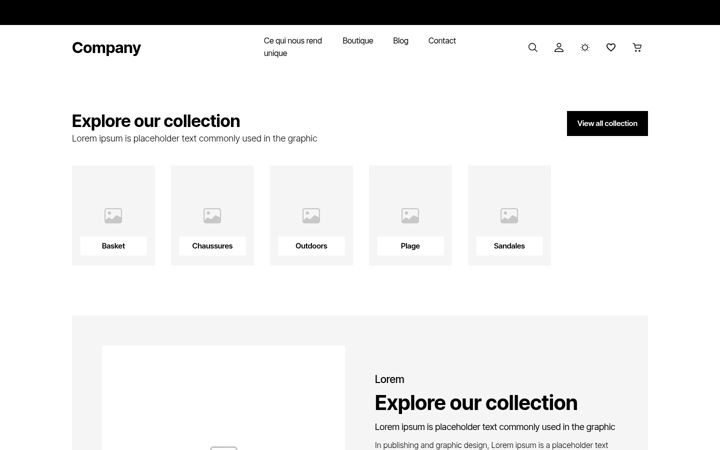Open 'Ce qui nous rend unique' menu item
720x450 pixels.
(x=293, y=47)
